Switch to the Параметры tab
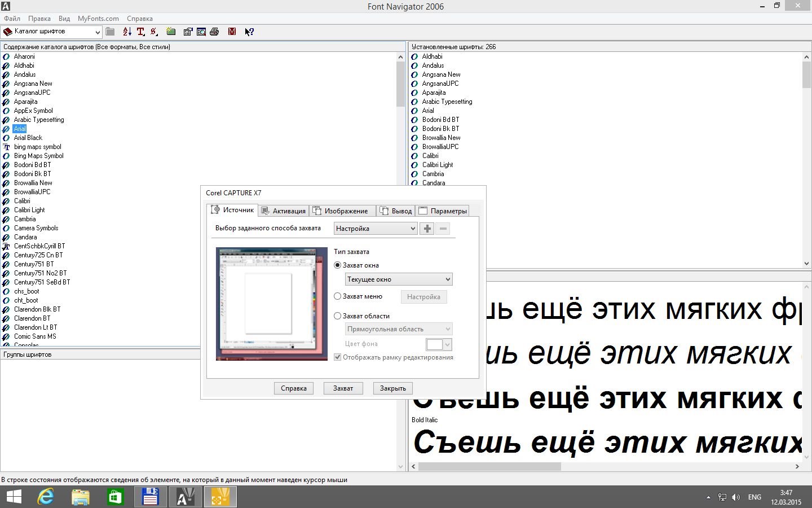Image resolution: width=812 pixels, height=508 pixels. pos(443,211)
